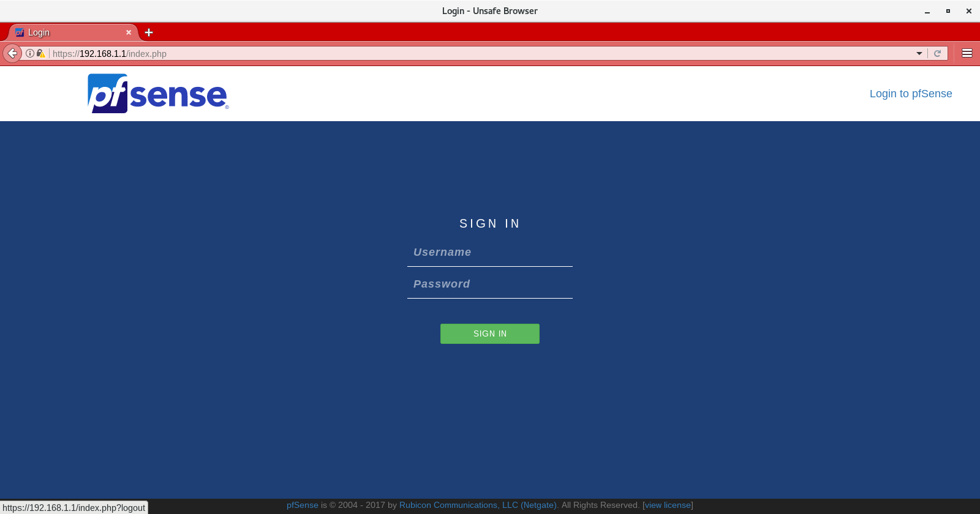Reload the page with the refresh icon
Viewport: 980px width, 514px height.
coord(937,53)
